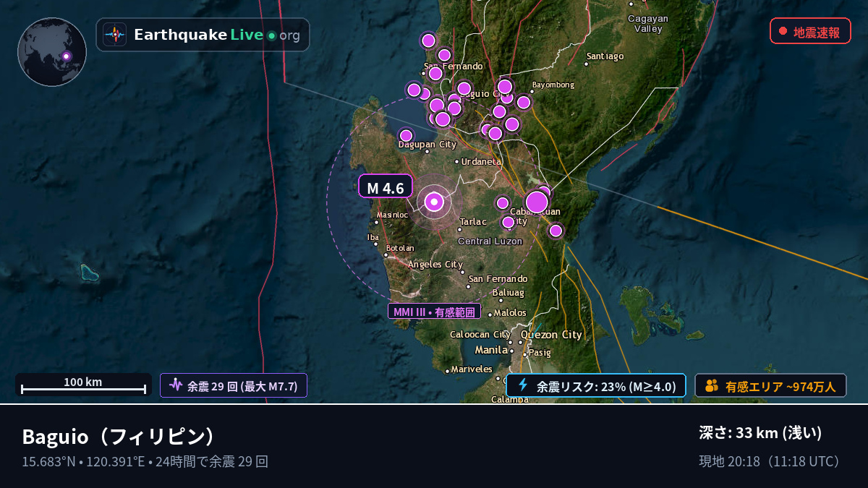Viewport: 868px width, 488px height.
Task: Click the 余震 29 回 (最大 M7.7) badge text
Action: (242, 386)
